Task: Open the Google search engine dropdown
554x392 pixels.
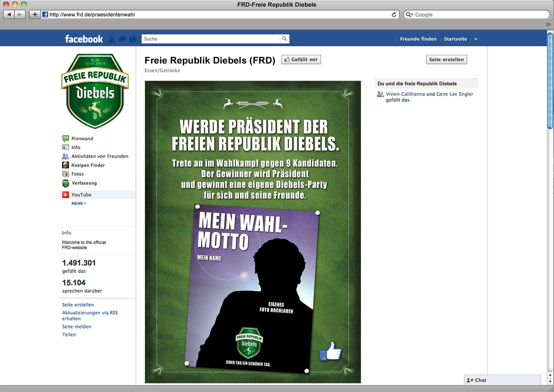Action: click(409, 14)
